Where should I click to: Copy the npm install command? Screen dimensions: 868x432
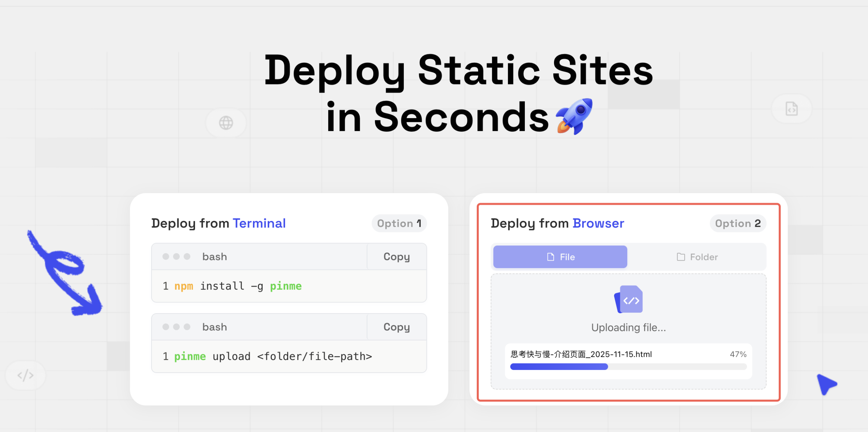point(396,257)
